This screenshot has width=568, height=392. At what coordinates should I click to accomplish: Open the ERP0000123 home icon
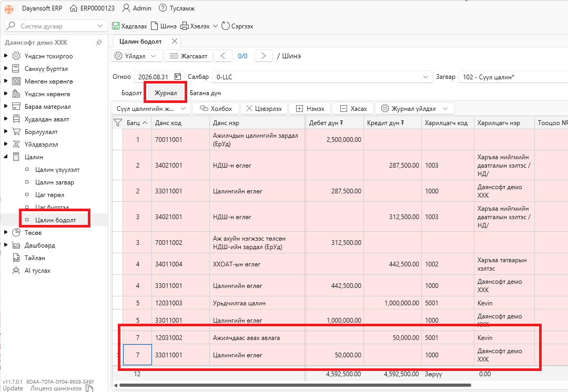(74, 8)
